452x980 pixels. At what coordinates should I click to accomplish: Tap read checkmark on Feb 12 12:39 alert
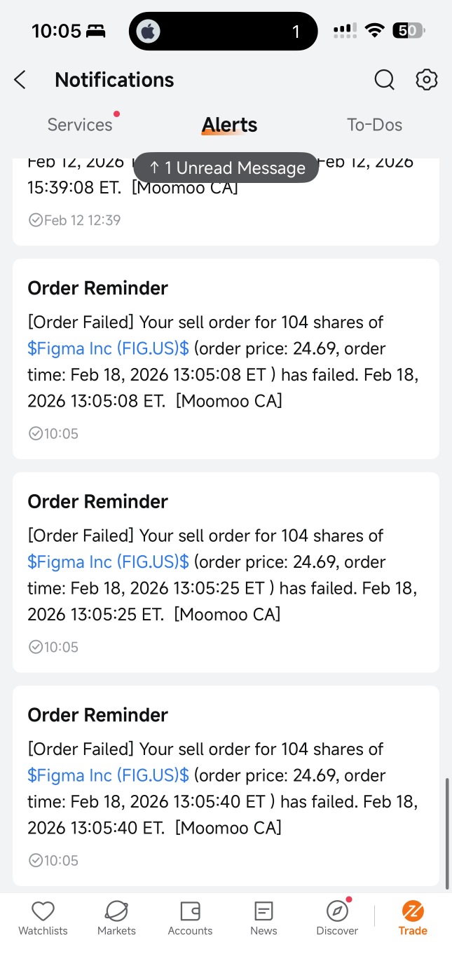click(x=36, y=220)
